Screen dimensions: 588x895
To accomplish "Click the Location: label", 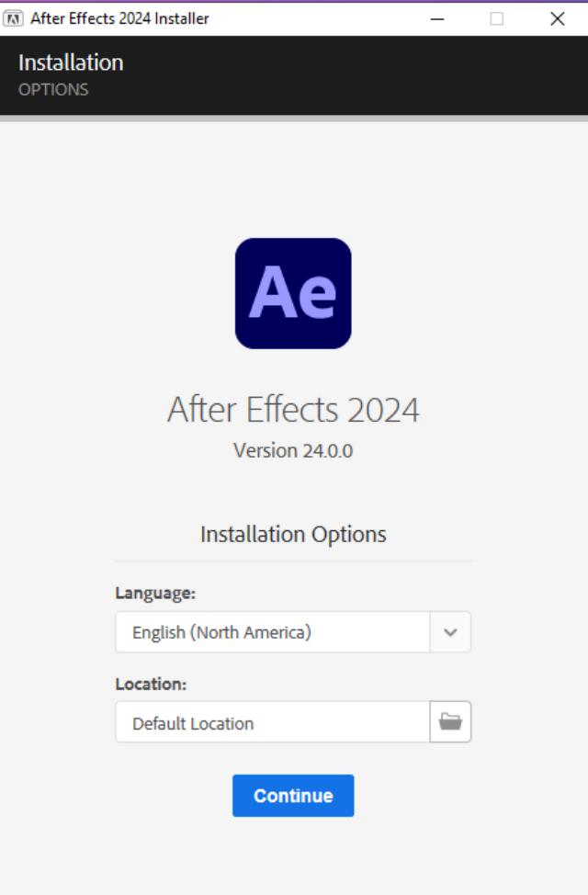I will [x=151, y=685].
